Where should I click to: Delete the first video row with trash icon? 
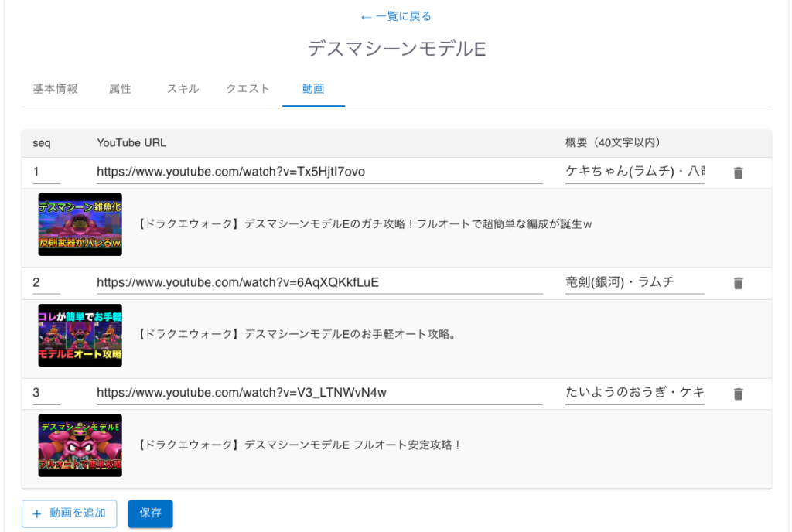738,173
